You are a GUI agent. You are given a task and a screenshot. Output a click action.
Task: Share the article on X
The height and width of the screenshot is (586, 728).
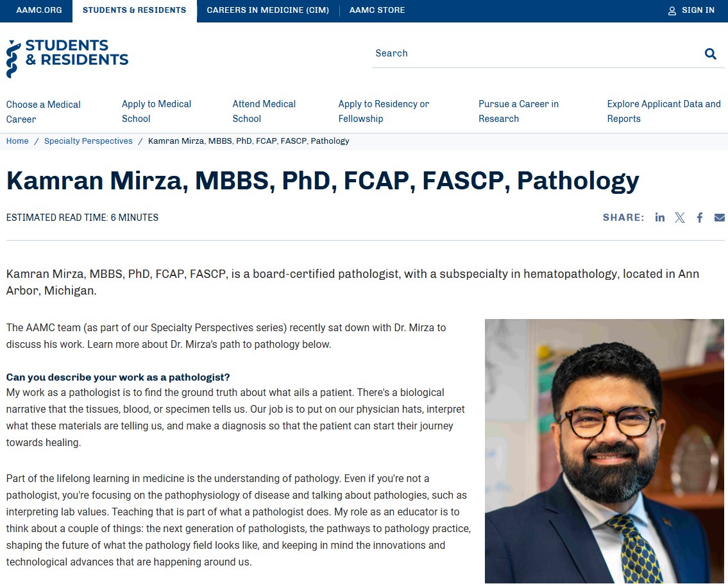680,217
